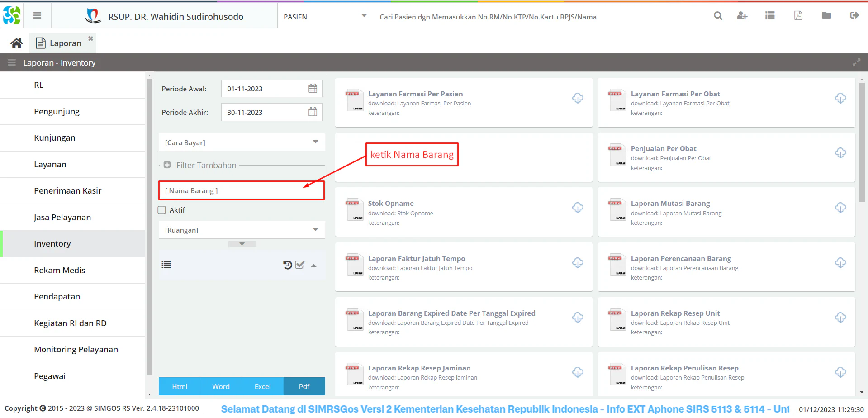The width and height of the screenshot is (868, 418).
Task: Select Inventory in report sidebar
Action: pyautogui.click(x=72, y=244)
